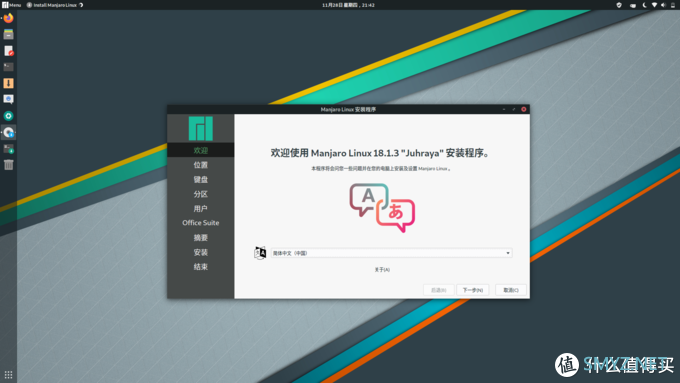680x383 pixels.
Task: Open the terminal installer dock icon
Action: point(8,149)
